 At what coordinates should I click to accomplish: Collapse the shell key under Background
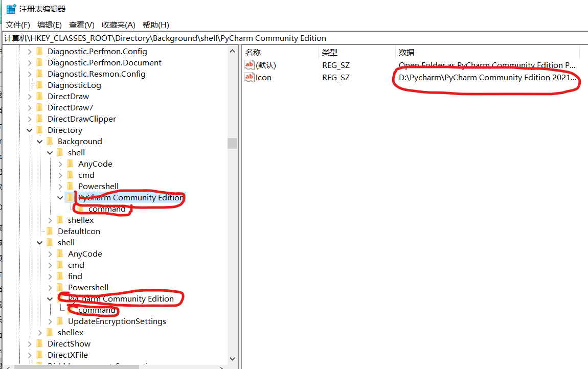click(50, 153)
